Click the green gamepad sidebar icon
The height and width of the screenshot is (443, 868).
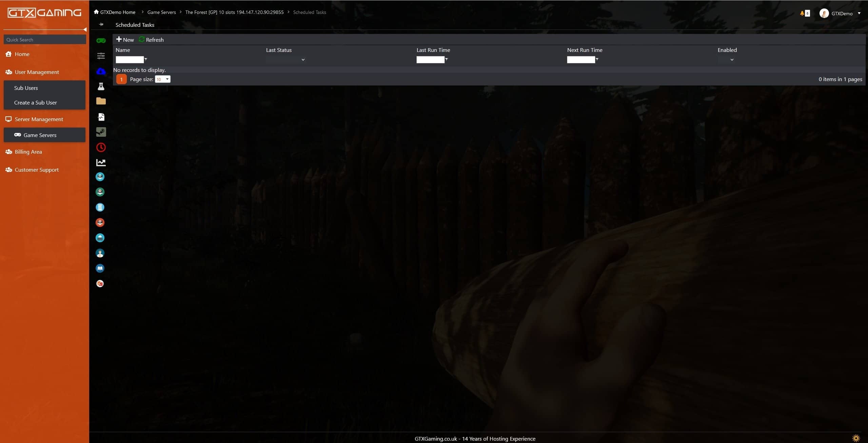pyautogui.click(x=101, y=41)
